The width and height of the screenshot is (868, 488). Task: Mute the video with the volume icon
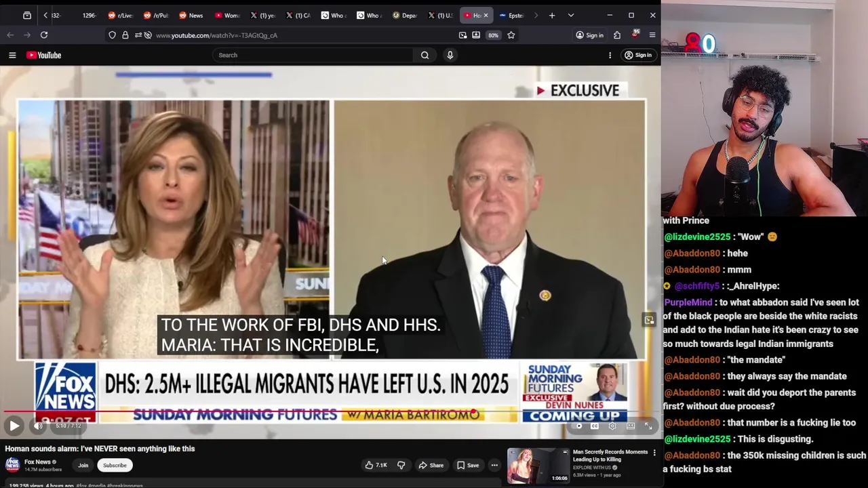pos(39,426)
